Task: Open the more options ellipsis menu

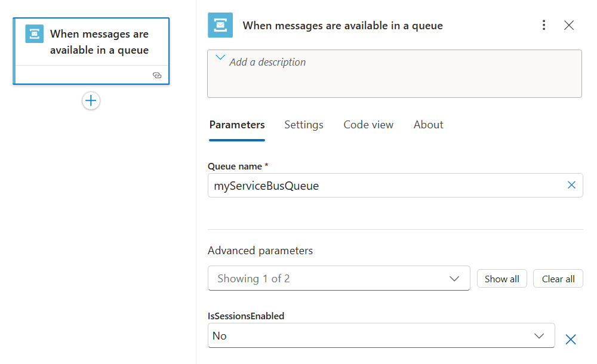Action: pos(544,25)
